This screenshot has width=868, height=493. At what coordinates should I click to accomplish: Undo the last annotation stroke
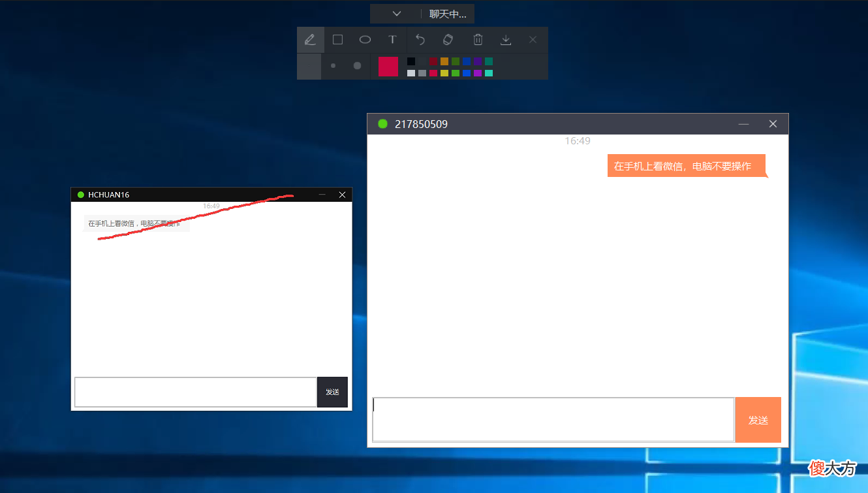pos(420,40)
